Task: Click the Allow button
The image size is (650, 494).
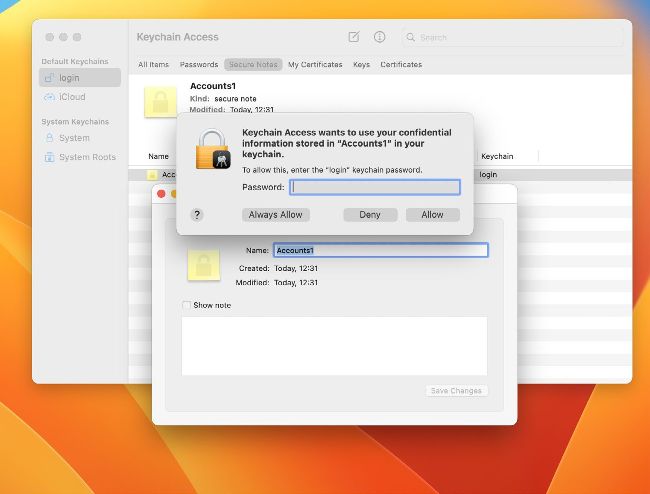Action: (x=432, y=215)
